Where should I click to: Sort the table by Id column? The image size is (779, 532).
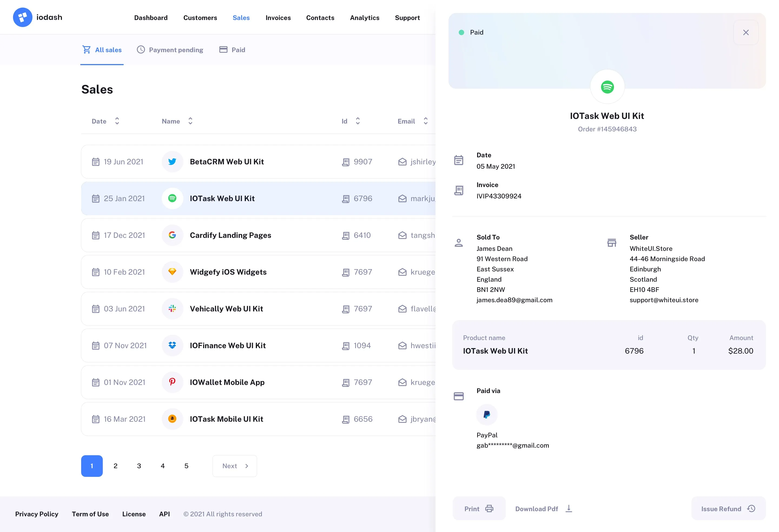click(x=358, y=121)
